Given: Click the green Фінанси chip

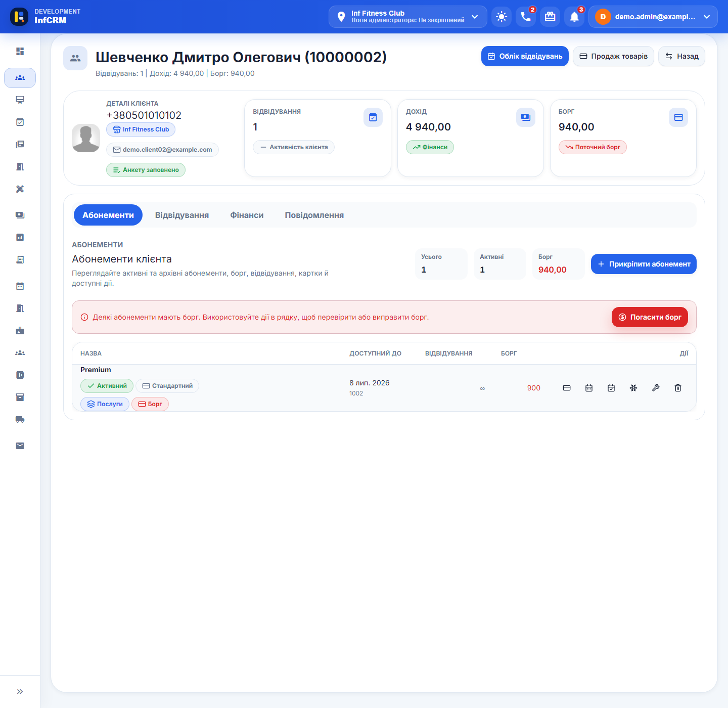Looking at the screenshot, I should coord(430,147).
